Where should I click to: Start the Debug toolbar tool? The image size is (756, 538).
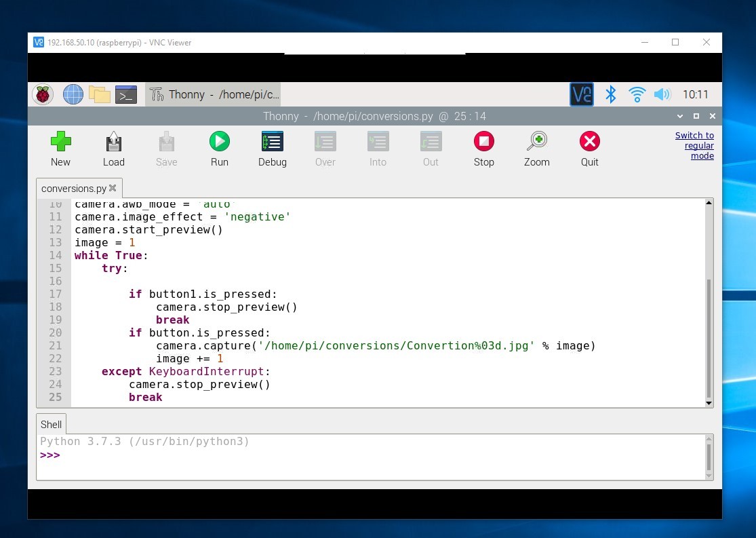(273, 141)
